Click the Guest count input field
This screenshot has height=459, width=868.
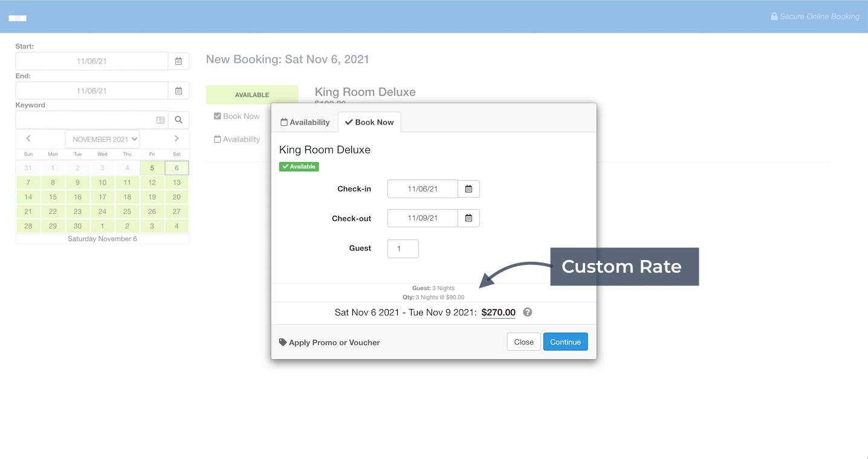click(x=403, y=249)
